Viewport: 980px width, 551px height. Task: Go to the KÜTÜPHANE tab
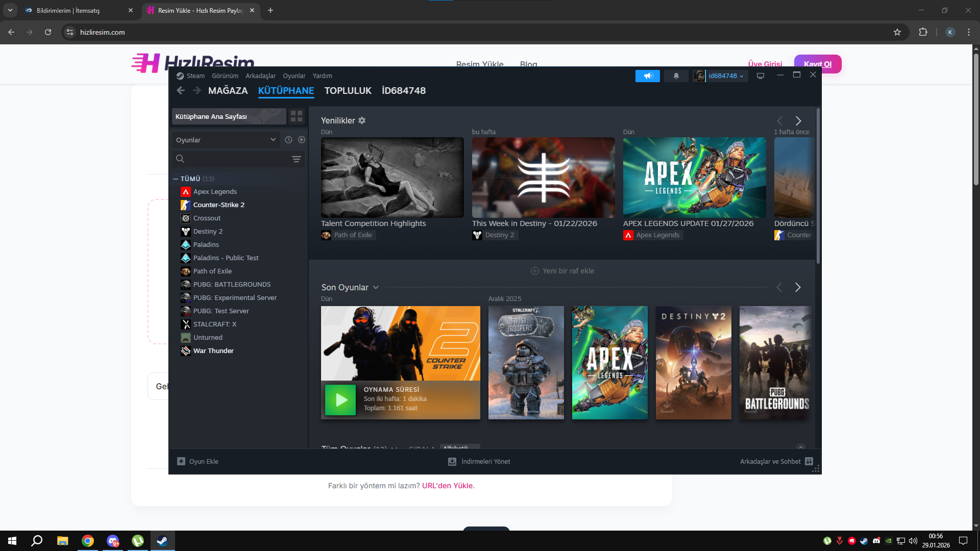tap(286, 91)
